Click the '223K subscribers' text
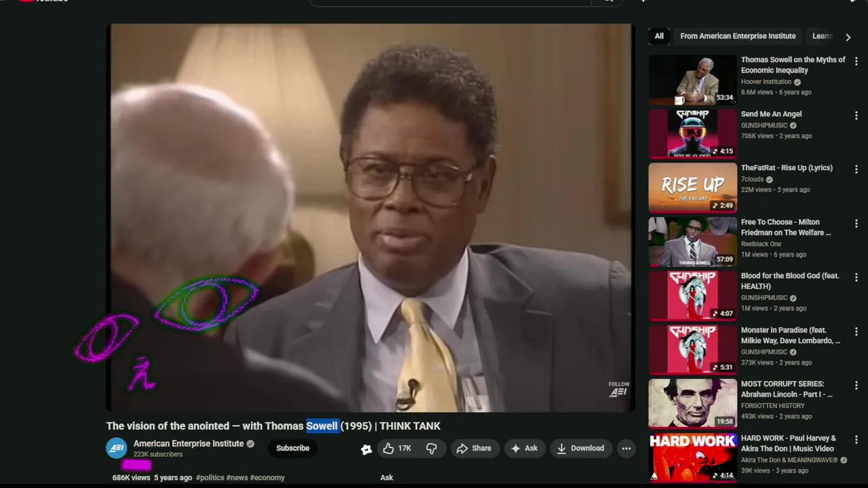The image size is (868, 488). (x=157, y=455)
